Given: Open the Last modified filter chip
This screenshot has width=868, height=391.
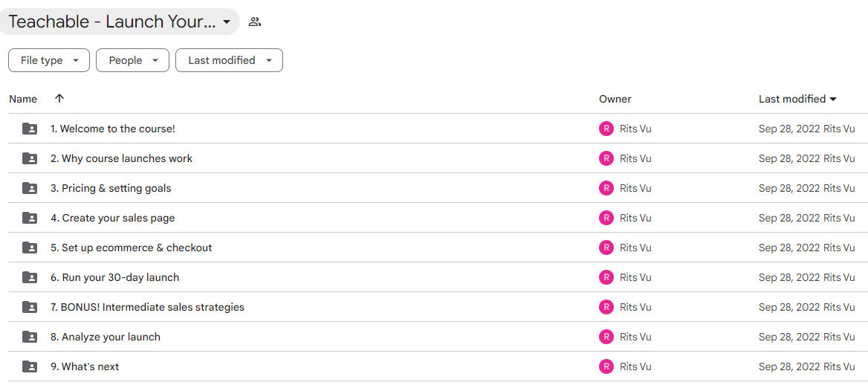Looking at the screenshot, I should coord(229,60).
